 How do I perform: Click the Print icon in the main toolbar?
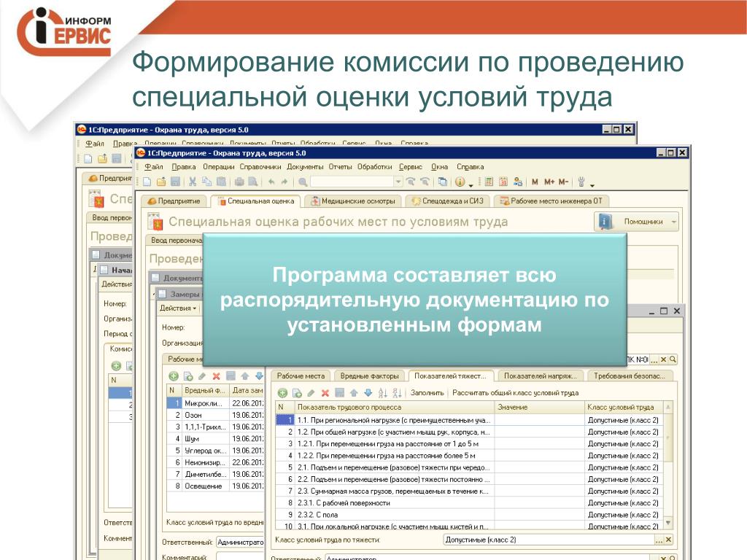point(239,182)
